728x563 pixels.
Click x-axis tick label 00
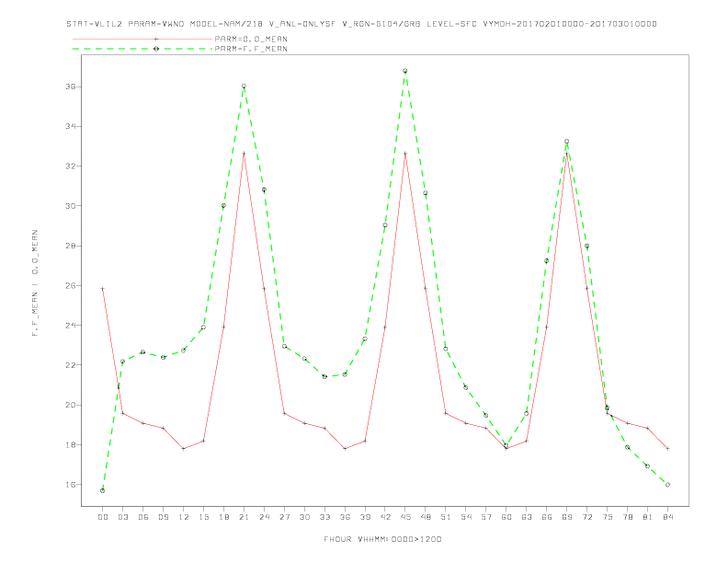click(103, 517)
